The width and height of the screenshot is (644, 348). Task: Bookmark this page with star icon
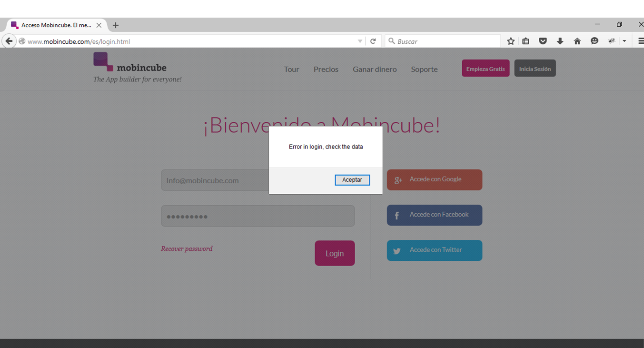[x=511, y=41]
